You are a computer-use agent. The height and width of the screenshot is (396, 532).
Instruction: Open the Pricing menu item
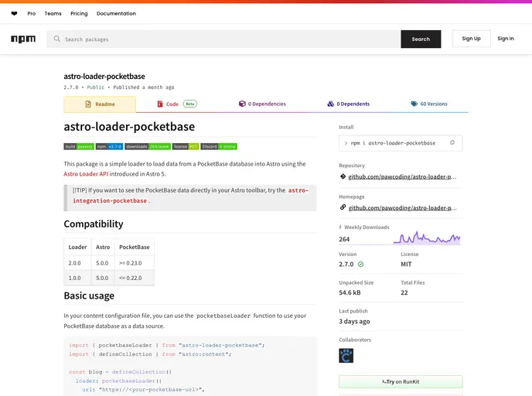79,14
